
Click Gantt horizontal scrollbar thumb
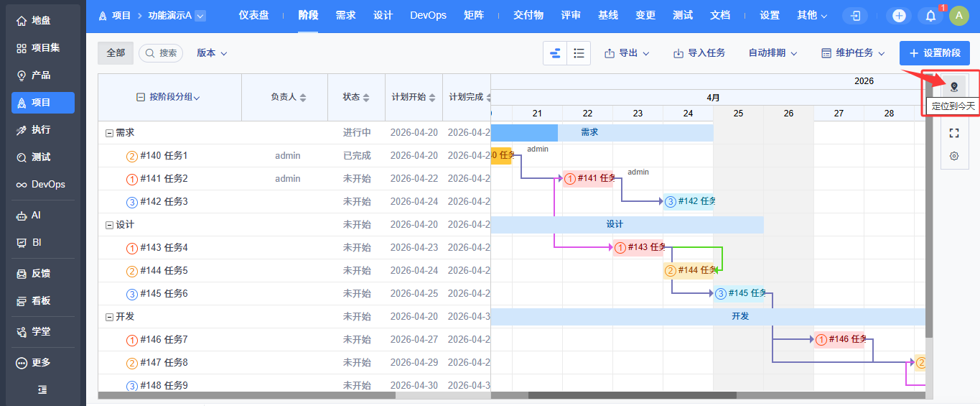coord(633,395)
